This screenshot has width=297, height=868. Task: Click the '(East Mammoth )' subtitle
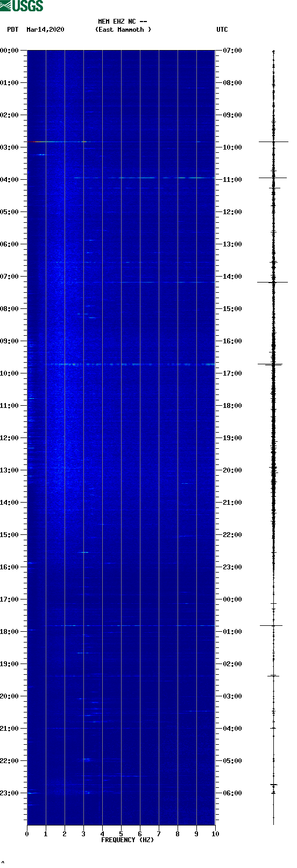(x=123, y=30)
